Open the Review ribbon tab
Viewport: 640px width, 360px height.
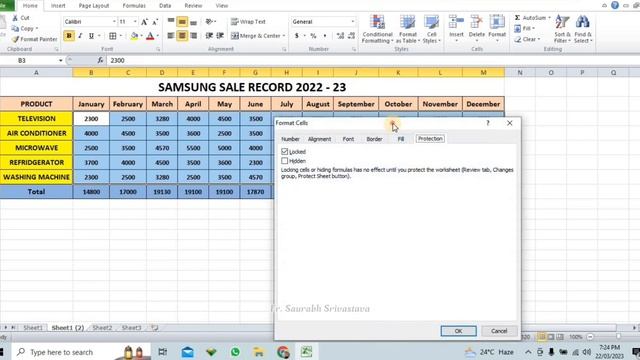(193, 6)
